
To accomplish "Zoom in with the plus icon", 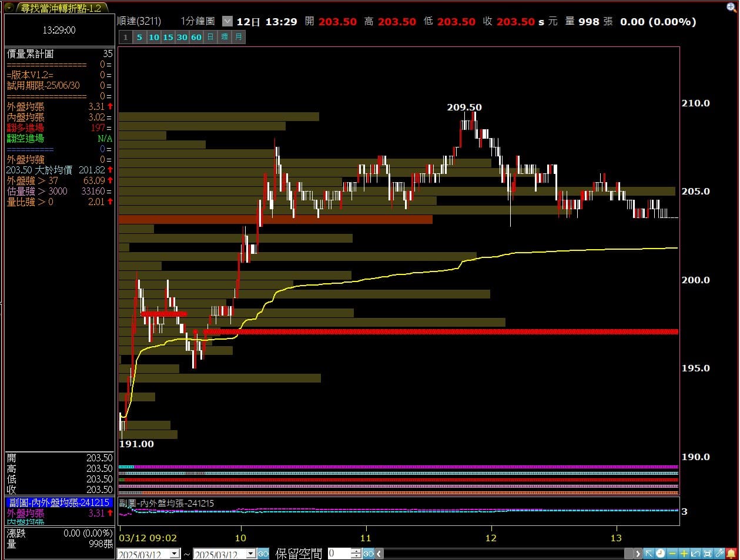I will pyautogui.click(x=684, y=554).
